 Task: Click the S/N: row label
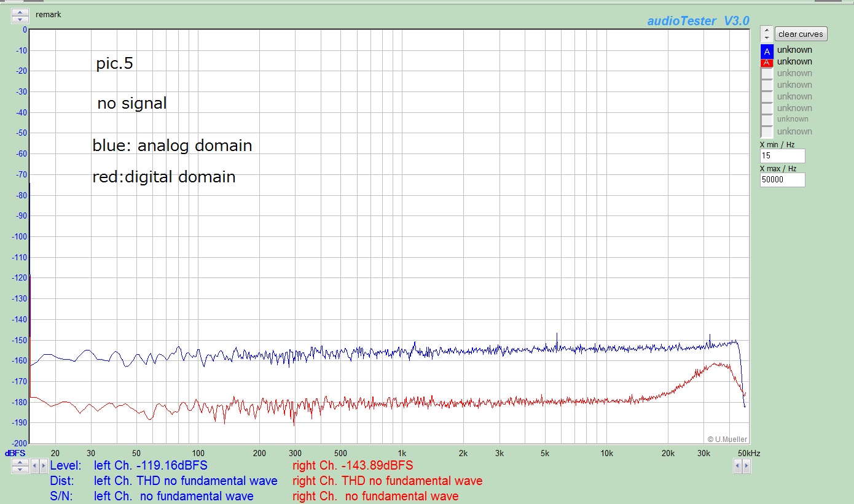pos(61,496)
